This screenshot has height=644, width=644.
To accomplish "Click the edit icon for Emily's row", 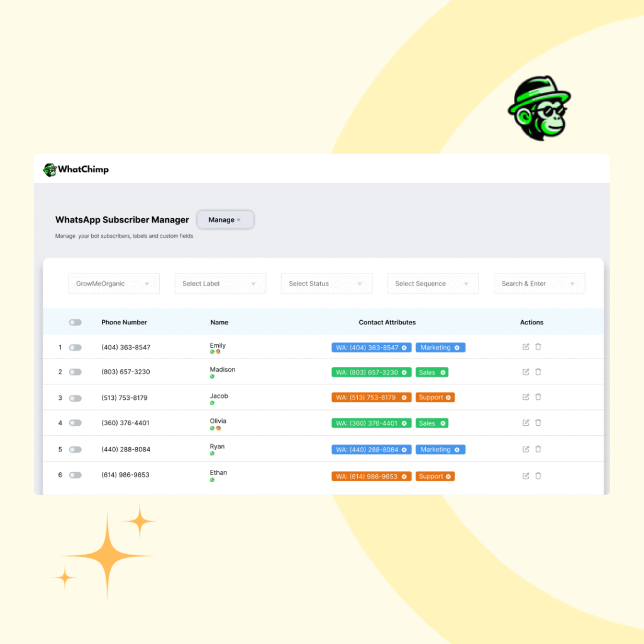I will [x=526, y=347].
